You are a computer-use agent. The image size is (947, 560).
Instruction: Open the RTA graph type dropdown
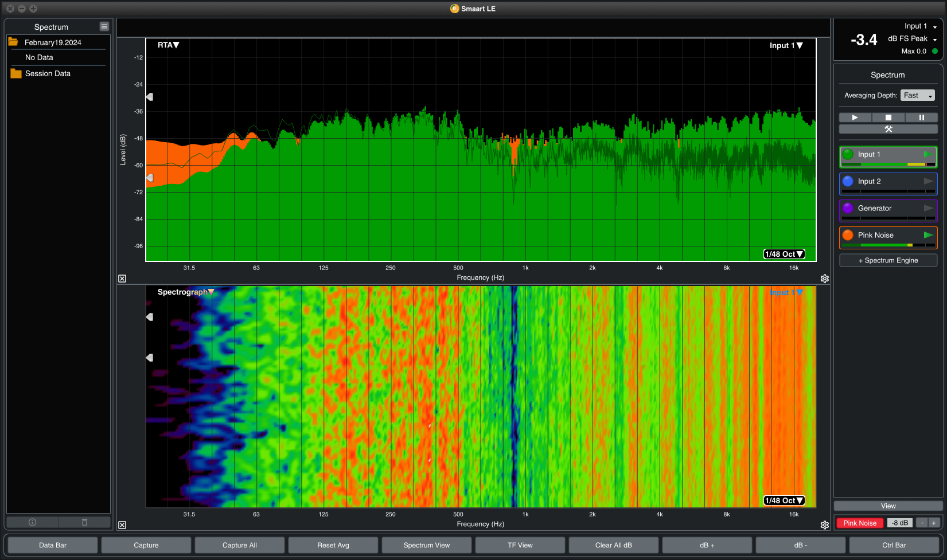pos(168,45)
